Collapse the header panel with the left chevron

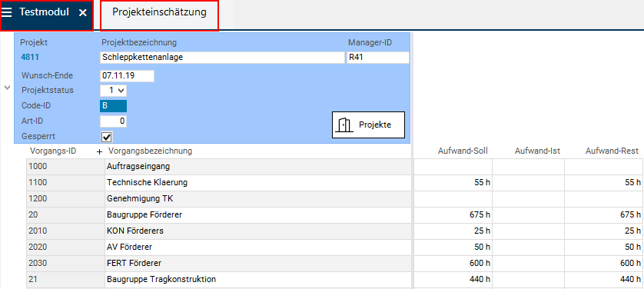click(x=7, y=88)
